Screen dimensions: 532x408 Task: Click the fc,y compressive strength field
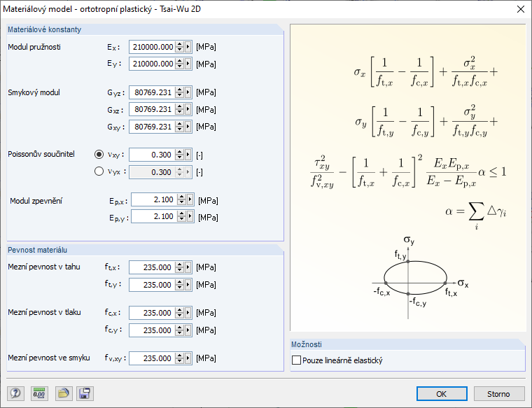pos(153,330)
